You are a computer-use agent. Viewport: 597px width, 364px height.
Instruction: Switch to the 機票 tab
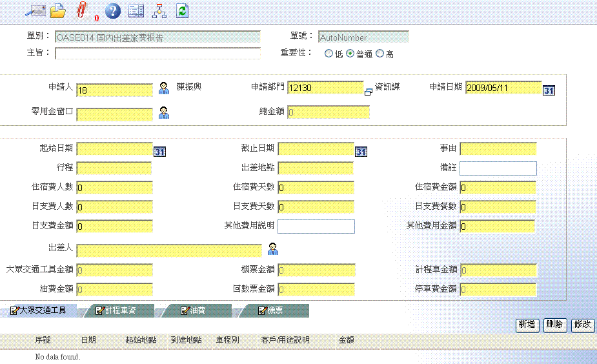(x=271, y=310)
